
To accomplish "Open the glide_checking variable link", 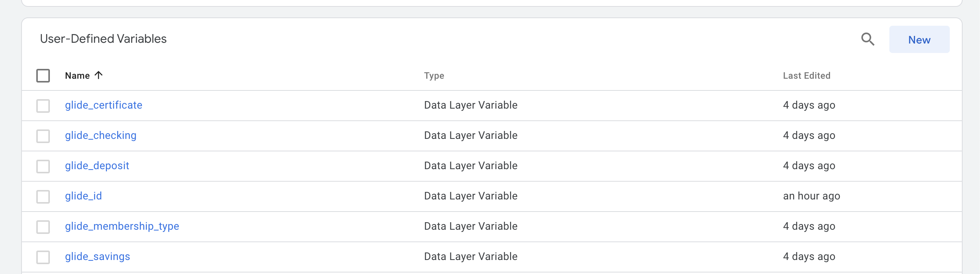I will pyautogui.click(x=100, y=135).
